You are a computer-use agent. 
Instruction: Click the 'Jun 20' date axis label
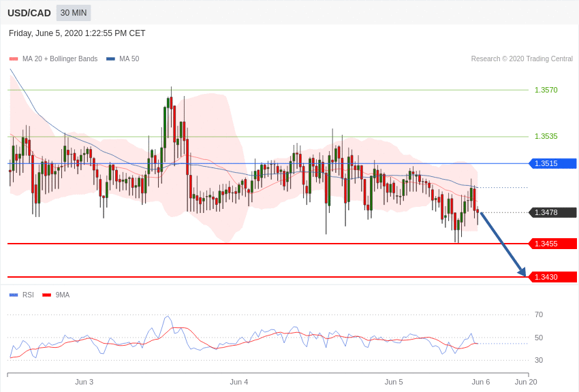coord(526,382)
